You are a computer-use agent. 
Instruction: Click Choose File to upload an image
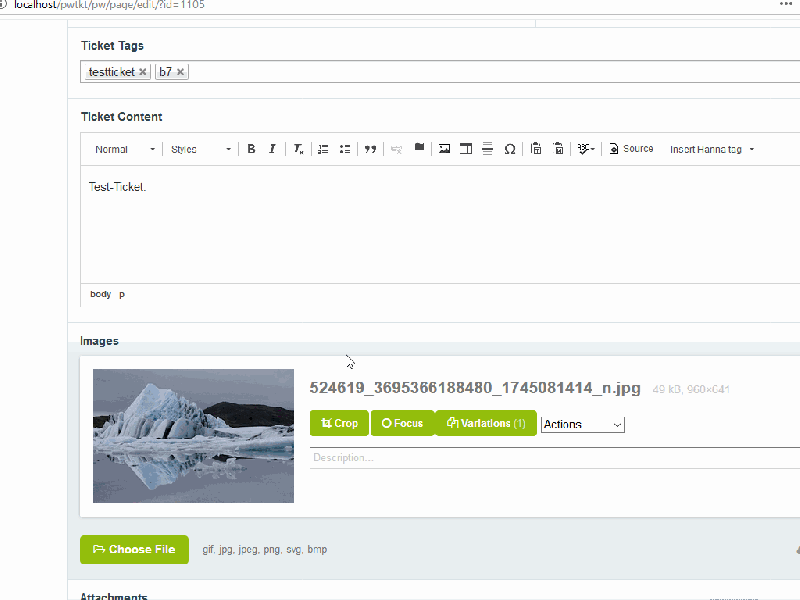pos(134,549)
